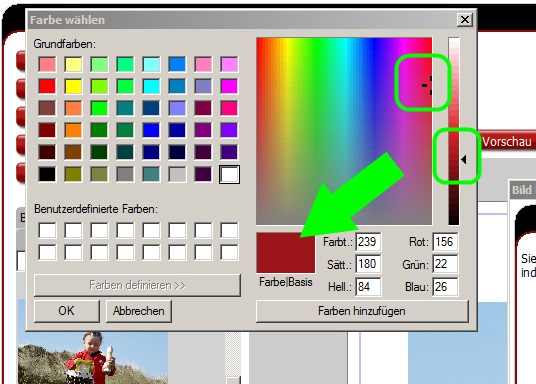Close the Farbe wählen dialog

[465, 19]
